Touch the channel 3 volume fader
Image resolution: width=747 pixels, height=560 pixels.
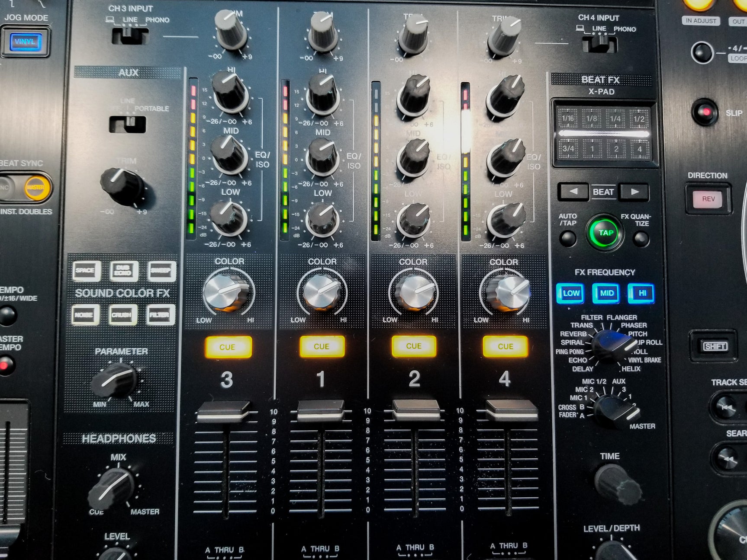(x=224, y=411)
